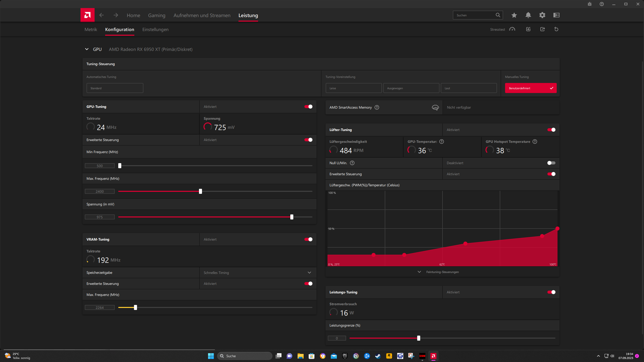Open the Gaming menu tab

pyautogui.click(x=156, y=15)
